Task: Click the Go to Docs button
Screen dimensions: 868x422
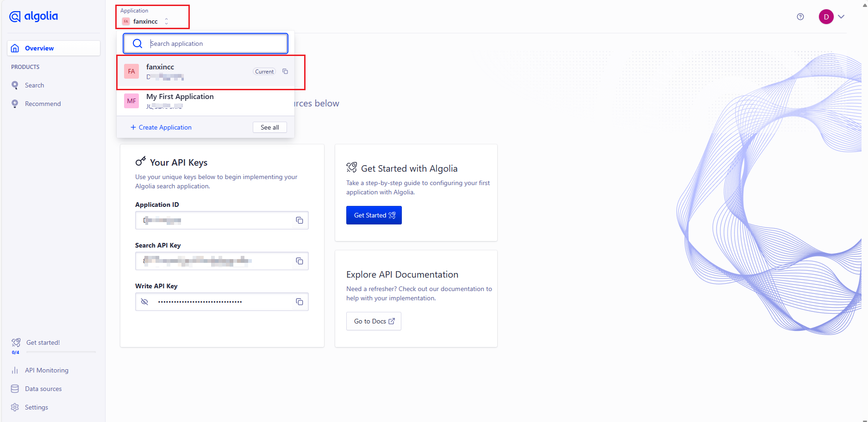Action: click(374, 321)
